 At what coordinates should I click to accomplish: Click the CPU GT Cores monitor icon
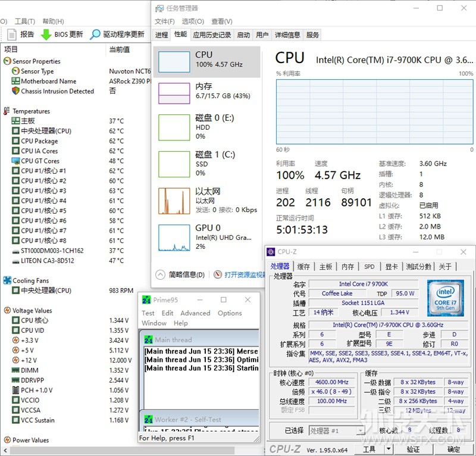[15, 161]
